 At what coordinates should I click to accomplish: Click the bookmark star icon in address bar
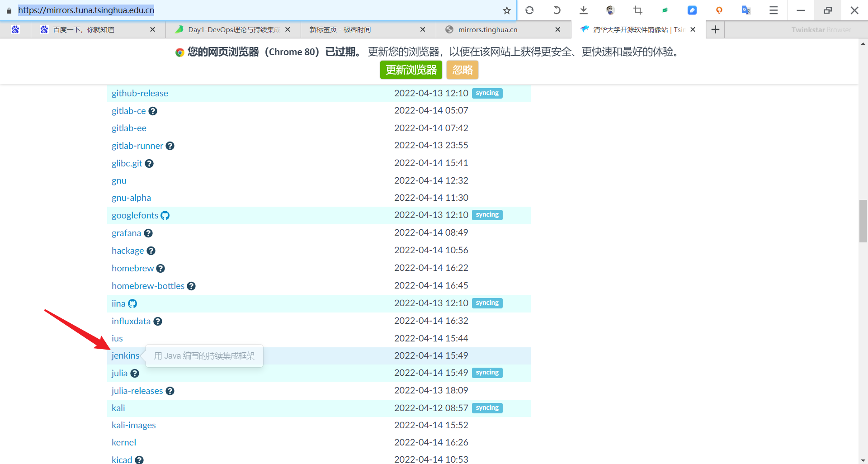507,10
